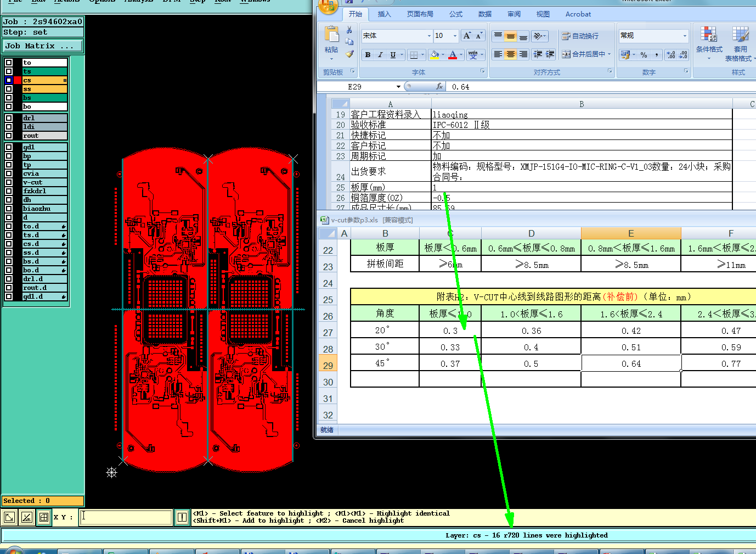The image size is (756, 554).
Task: Click the percent style icon
Action: coord(644,55)
